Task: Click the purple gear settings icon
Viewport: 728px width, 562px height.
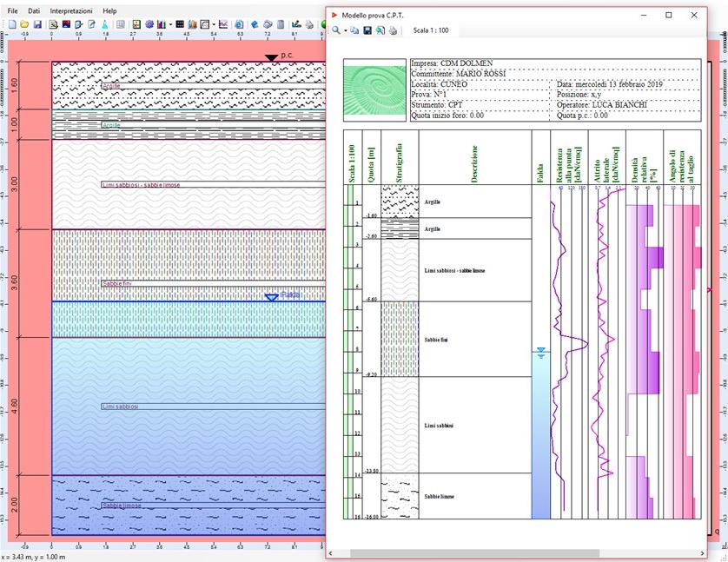Action: click(149, 24)
